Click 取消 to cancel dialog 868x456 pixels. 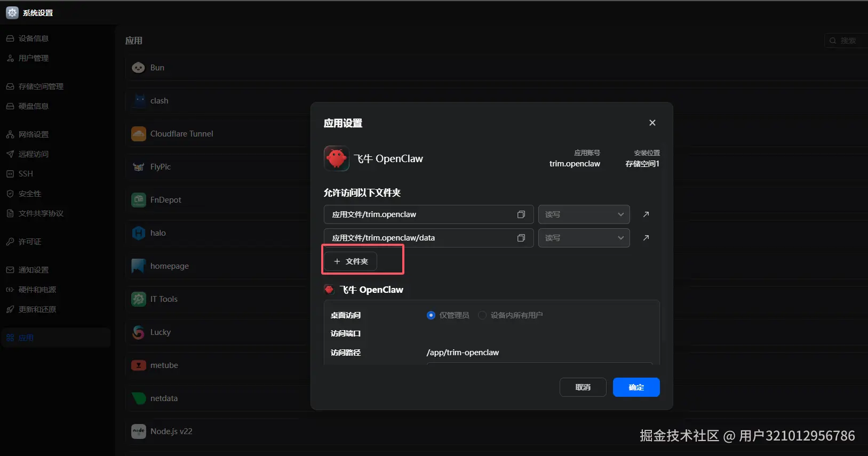pos(583,387)
